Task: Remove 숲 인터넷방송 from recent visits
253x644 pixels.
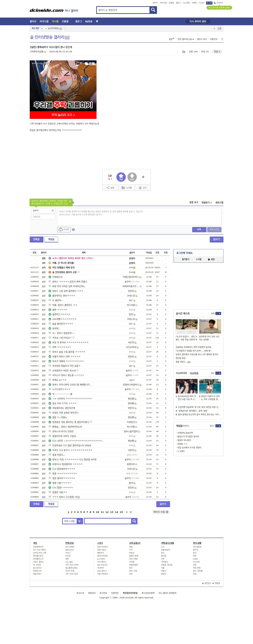Action: pyautogui.click(x=64, y=28)
